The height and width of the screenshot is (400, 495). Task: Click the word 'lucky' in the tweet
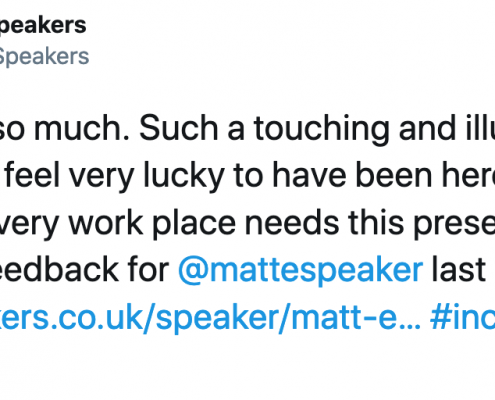click(184, 176)
